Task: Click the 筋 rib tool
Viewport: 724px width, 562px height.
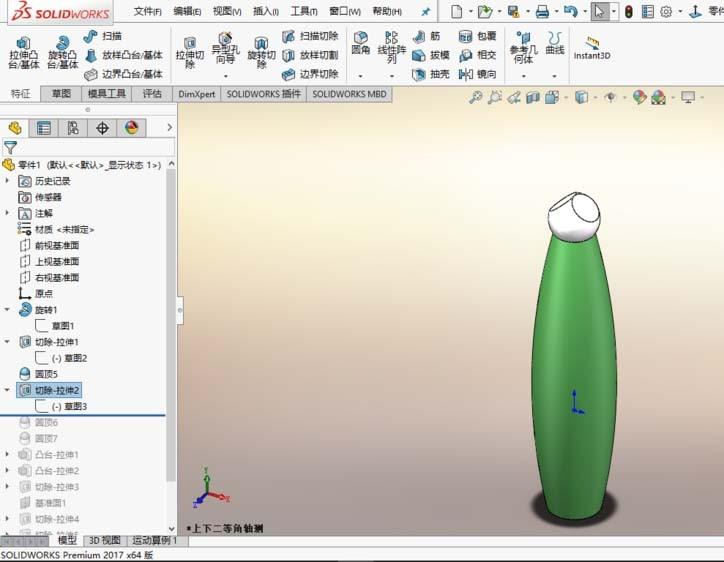Action: pos(427,36)
